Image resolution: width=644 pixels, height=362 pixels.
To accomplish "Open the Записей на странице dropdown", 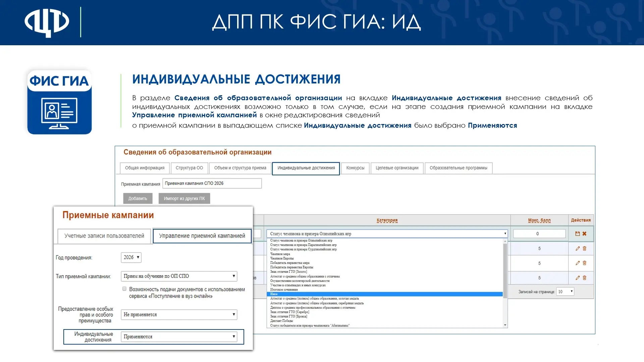I will point(565,292).
